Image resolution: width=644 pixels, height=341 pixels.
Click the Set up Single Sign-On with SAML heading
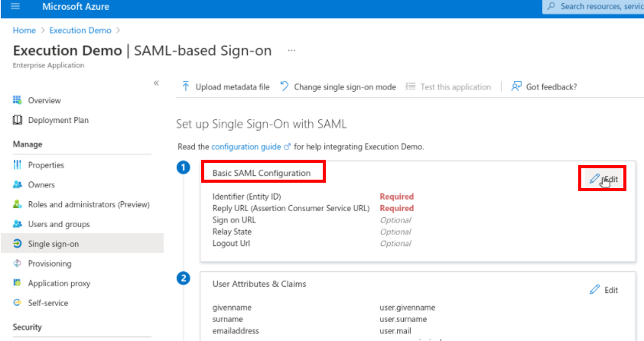[x=262, y=124]
